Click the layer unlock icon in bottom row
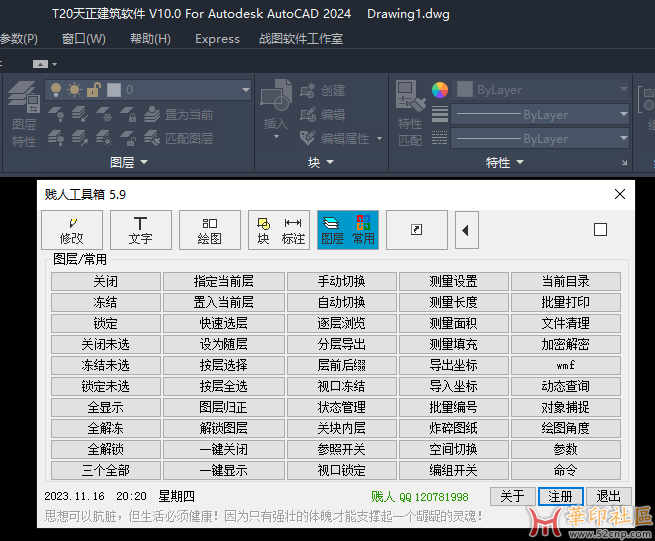This screenshot has width=655, height=541. (x=128, y=138)
